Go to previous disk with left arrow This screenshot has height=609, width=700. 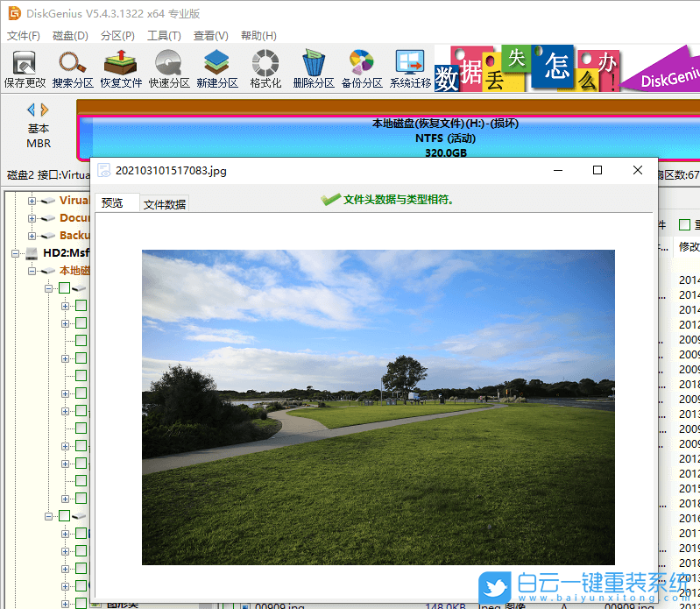(32, 110)
